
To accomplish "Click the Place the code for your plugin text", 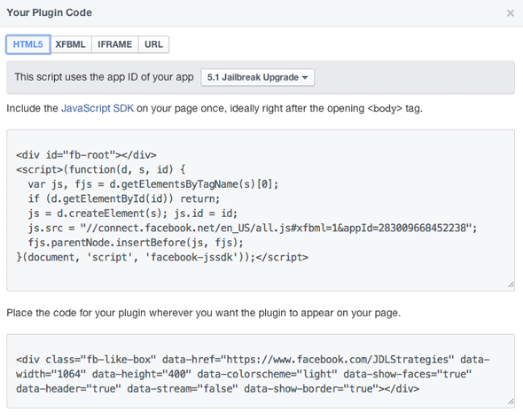I will click(204, 313).
